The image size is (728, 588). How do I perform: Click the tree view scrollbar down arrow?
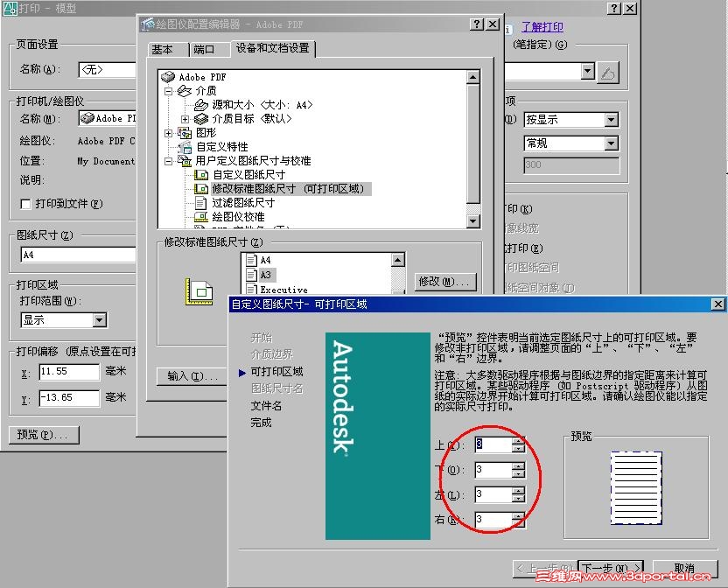(x=473, y=221)
